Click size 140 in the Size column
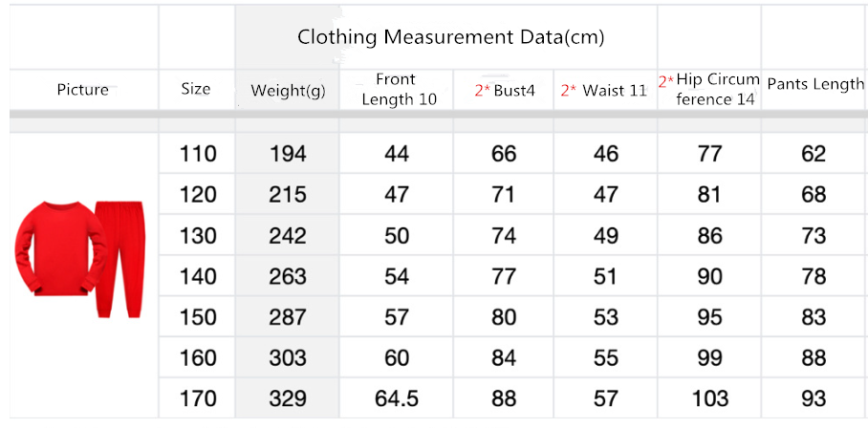This screenshot has height=428, width=868. [x=198, y=276]
